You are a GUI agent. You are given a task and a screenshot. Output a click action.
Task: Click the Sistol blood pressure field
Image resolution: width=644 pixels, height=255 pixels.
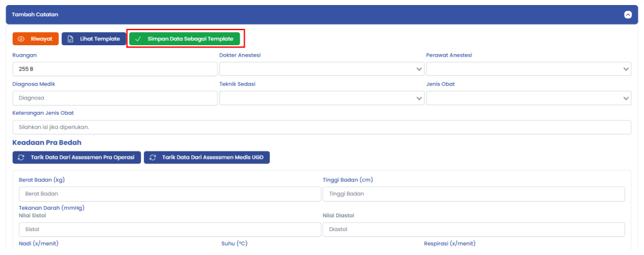[169, 230]
